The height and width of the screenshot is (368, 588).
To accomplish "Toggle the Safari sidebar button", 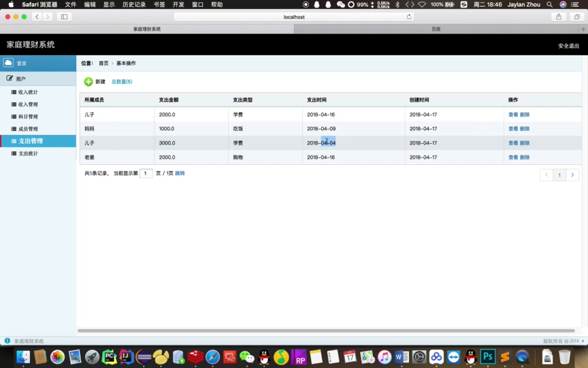I will pyautogui.click(x=64, y=17).
